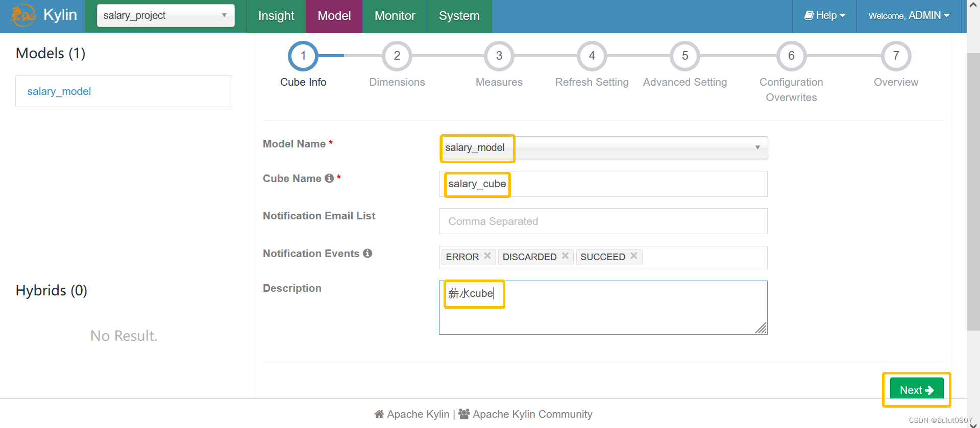This screenshot has width=980, height=428.
Task: Remove the SUCCEED notification event tag
Action: coord(633,256)
